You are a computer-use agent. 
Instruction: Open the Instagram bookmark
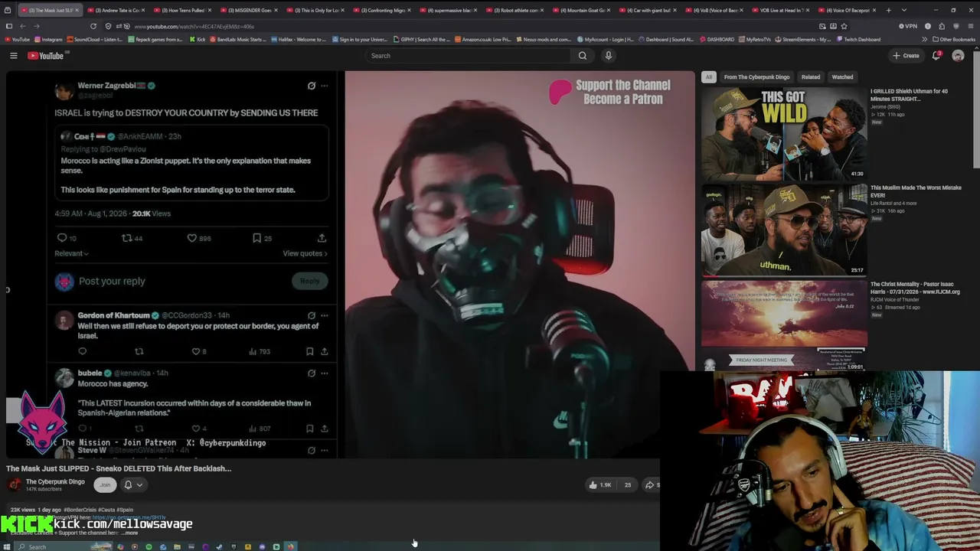click(49, 39)
